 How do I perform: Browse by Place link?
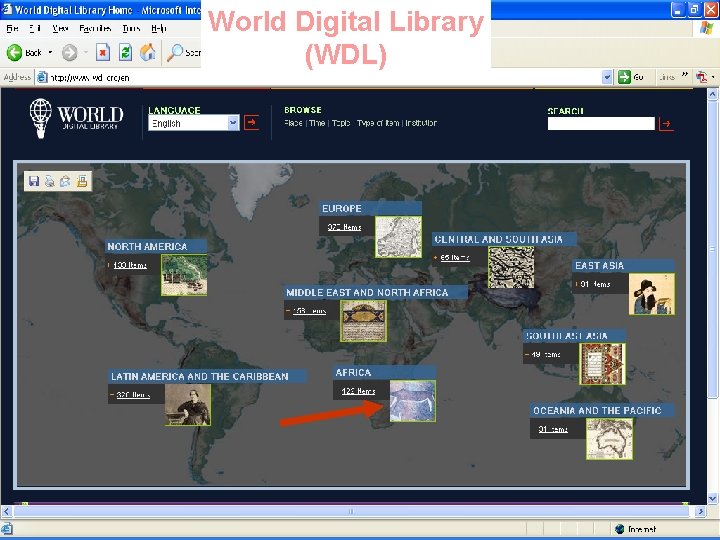[293, 123]
